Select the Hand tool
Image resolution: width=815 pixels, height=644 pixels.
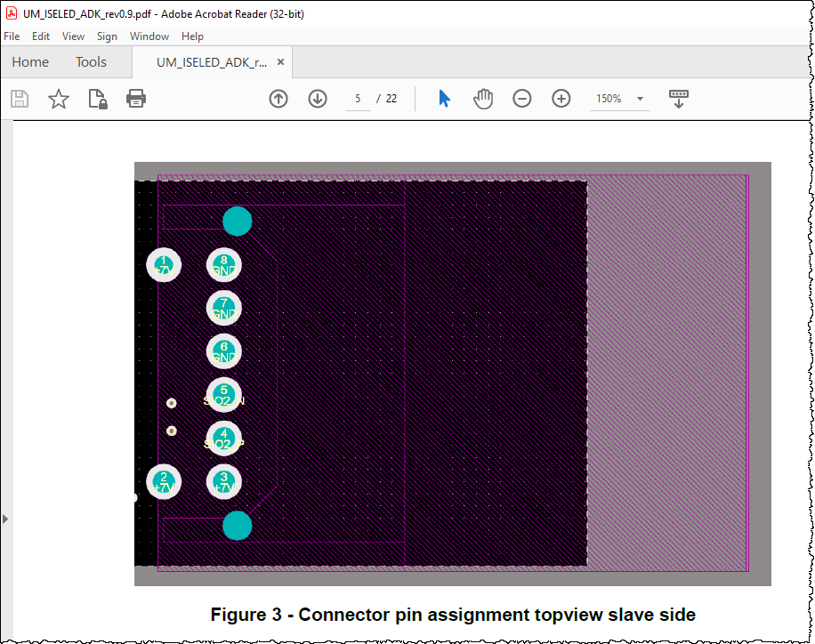(483, 99)
